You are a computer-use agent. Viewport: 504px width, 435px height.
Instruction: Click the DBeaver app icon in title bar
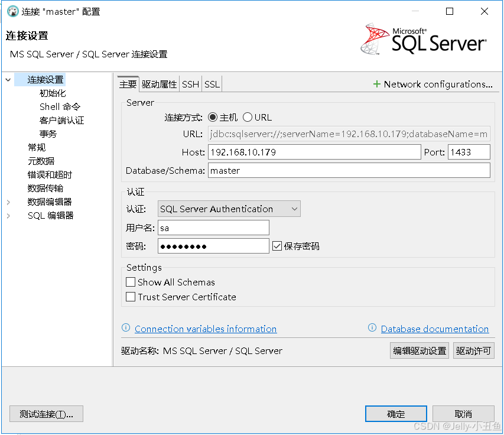coord(13,11)
